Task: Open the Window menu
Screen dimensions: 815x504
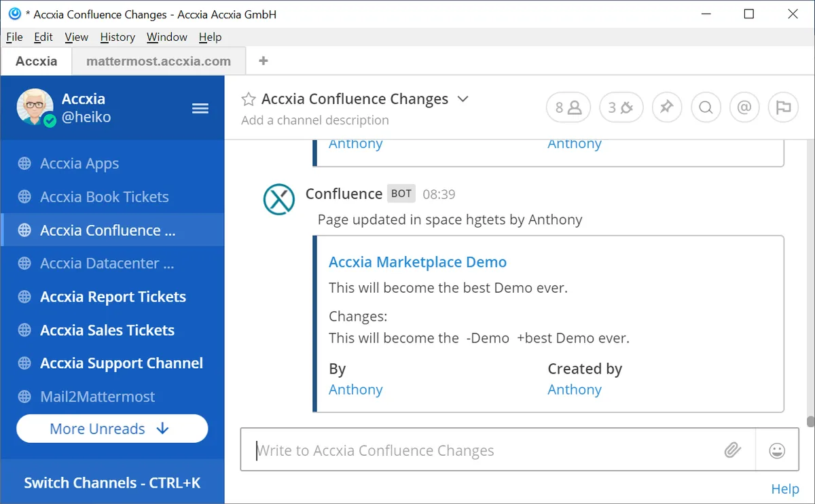Action: (167, 37)
